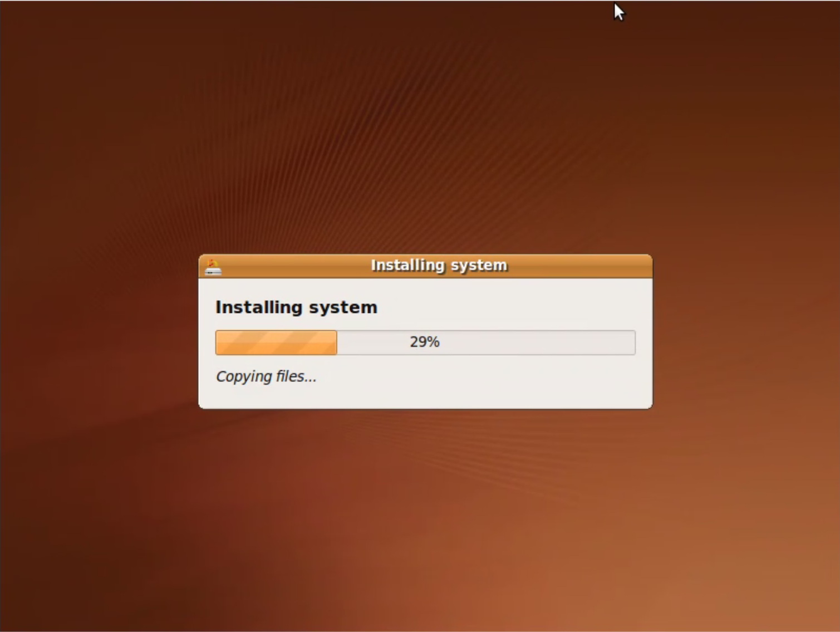Click the 'Copying files...' status text
840x632 pixels.
266,377
